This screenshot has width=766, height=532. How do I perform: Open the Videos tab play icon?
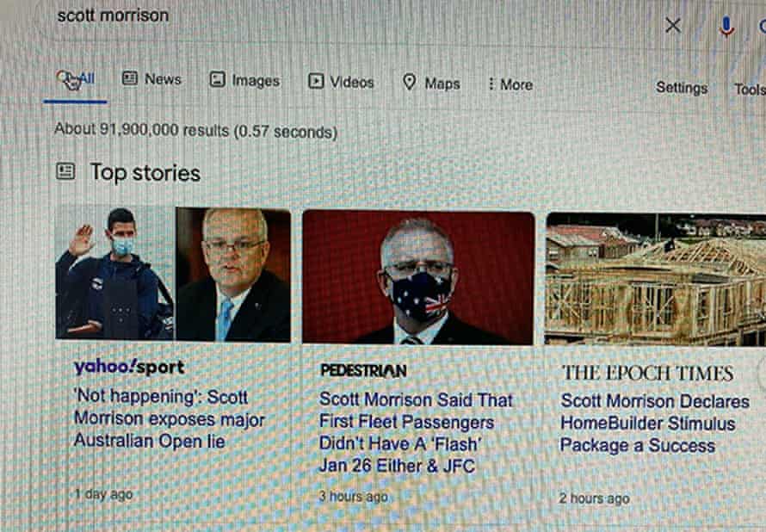click(x=316, y=81)
